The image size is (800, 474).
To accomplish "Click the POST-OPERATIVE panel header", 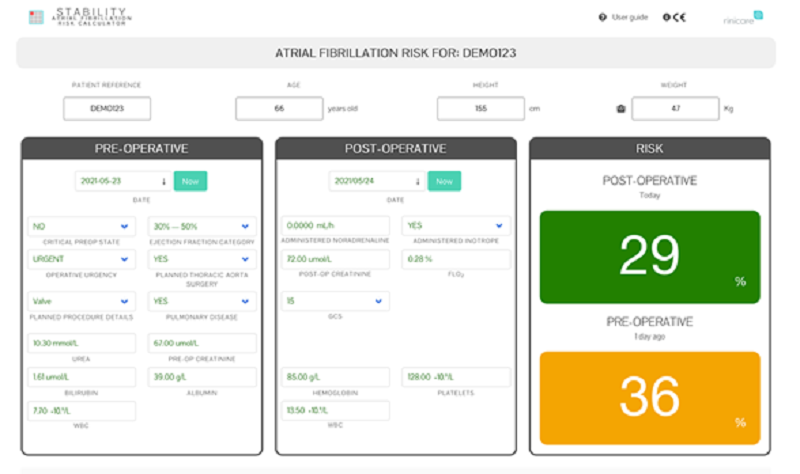I will (395, 148).
